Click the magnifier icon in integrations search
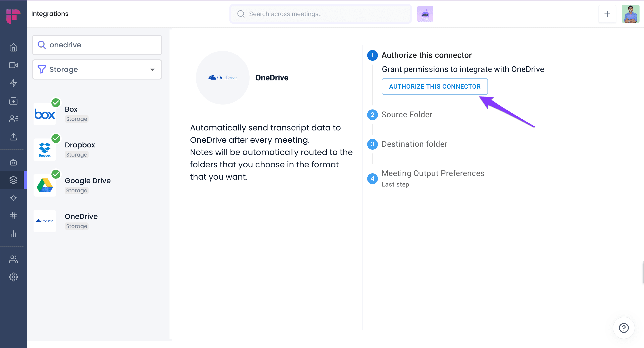Screen dimensions: 644x348 (x=42, y=45)
